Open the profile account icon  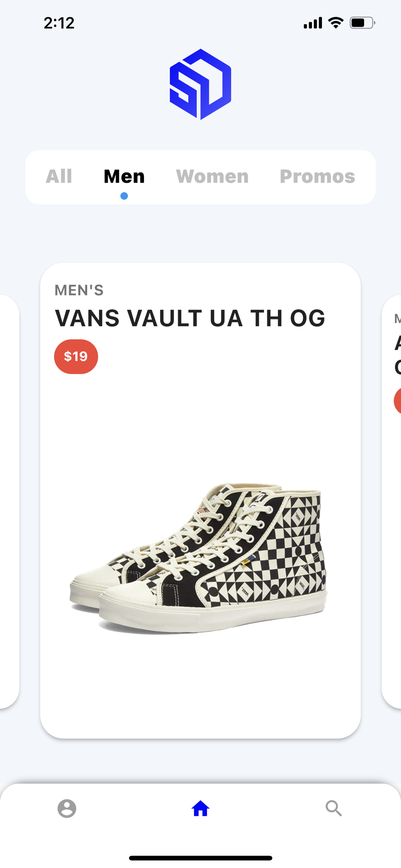point(67,809)
